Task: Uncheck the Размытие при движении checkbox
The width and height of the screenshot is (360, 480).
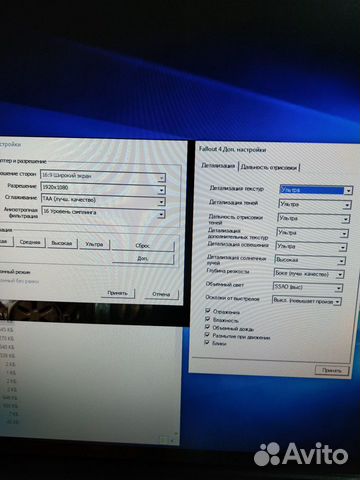Action: [x=207, y=335]
